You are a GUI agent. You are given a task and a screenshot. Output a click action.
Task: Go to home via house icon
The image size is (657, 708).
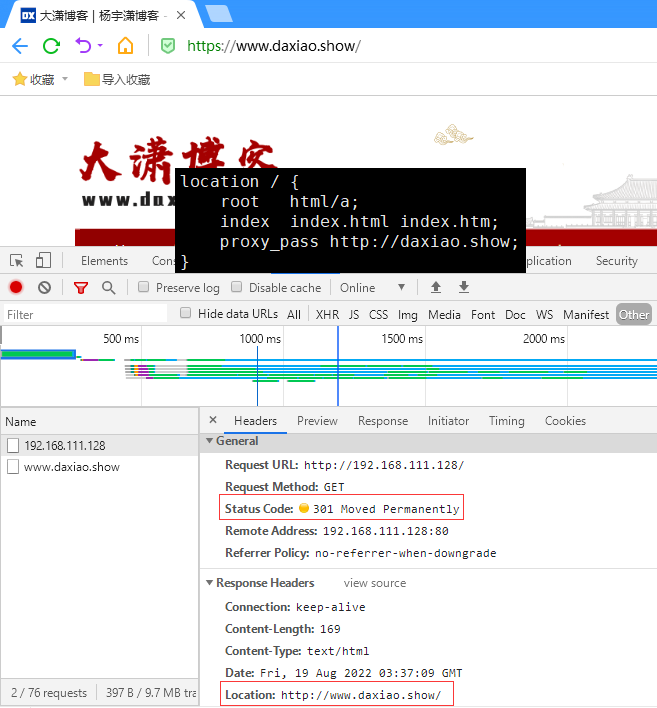126,46
